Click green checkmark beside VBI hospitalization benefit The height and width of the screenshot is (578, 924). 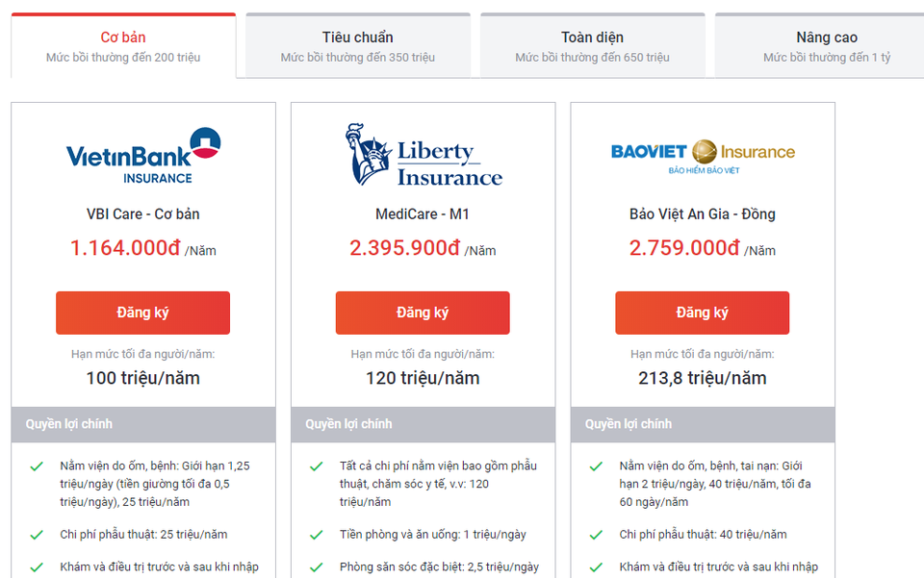[x=37, y=466]
